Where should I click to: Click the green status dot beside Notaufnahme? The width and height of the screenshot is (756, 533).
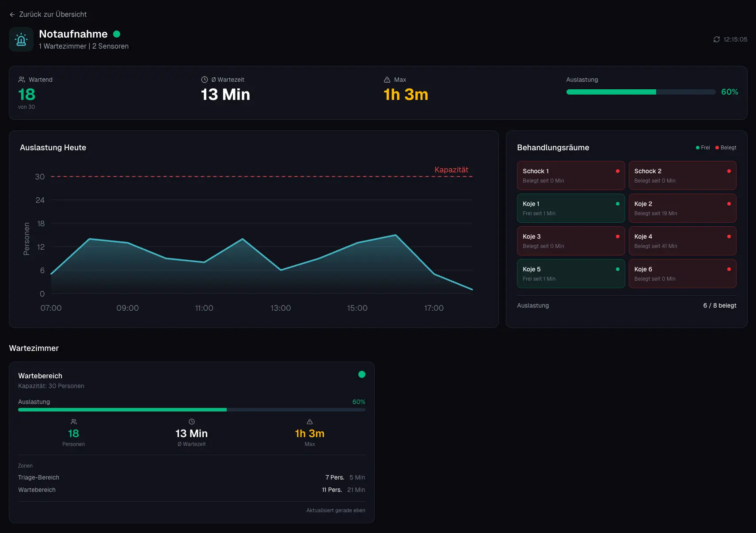pyautogui.click(x=117, y=34)
